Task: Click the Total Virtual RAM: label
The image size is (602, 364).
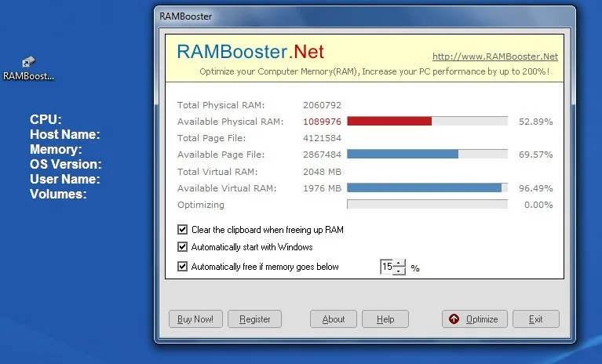Action: tap(217, 172)
